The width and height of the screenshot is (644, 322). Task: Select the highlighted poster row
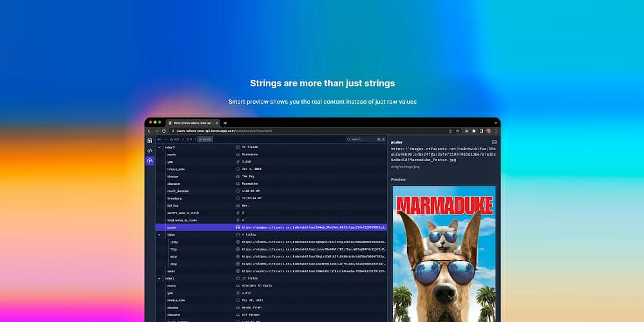click(x=272, y=227)
